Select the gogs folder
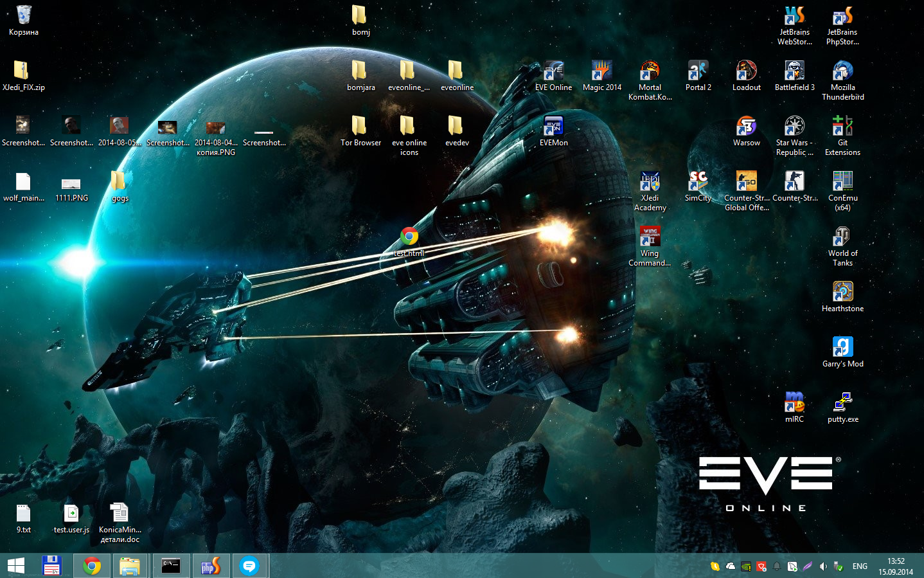 [120, 186]
